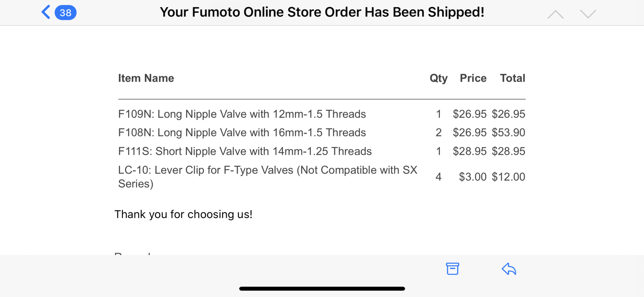This screenshot has width=644, height=297.
Task: Select the Item Name column header
Action: point(146,78)
